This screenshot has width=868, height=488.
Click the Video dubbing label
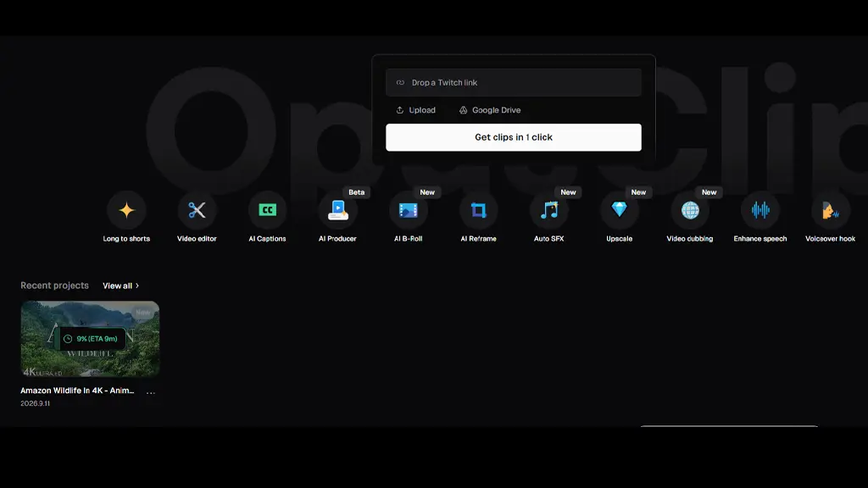tap(690, 238)
